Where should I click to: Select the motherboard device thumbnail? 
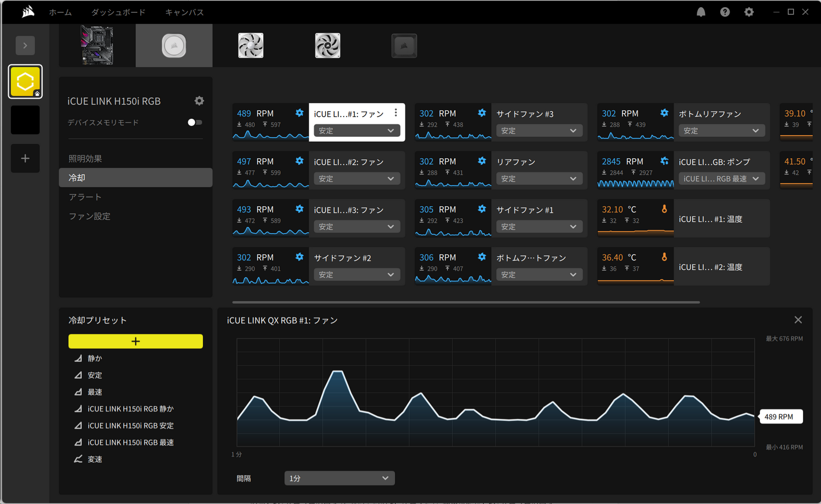point(96,45)
